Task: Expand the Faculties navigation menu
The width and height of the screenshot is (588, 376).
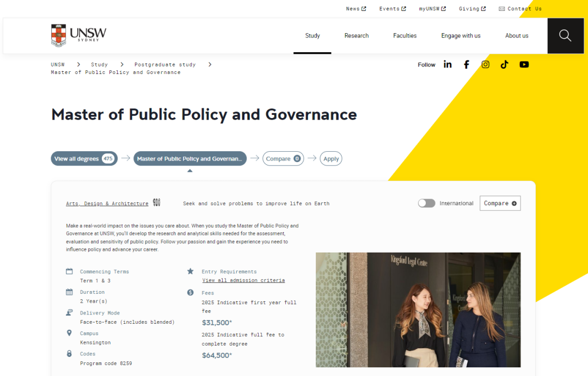Action: click(x=405, y=36)
